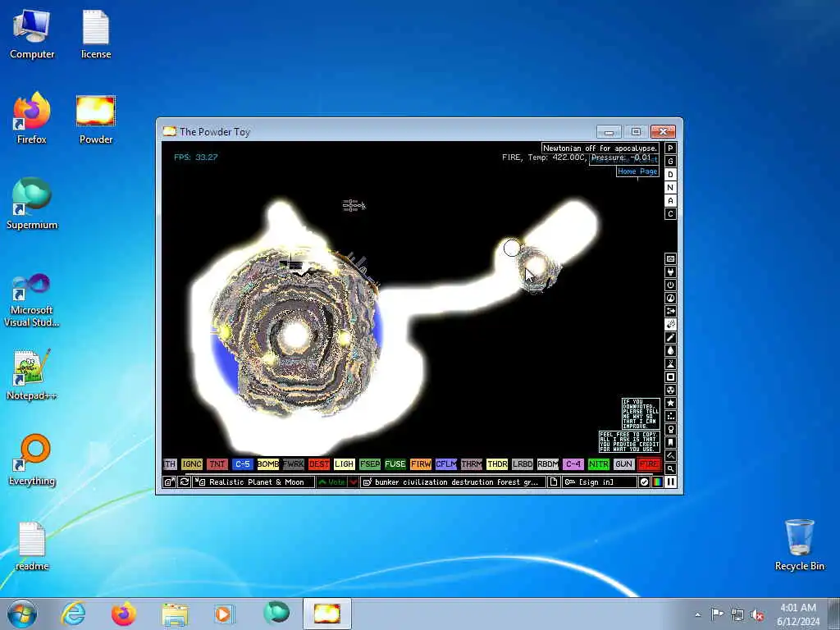This screenshot has width=840, height=630.
Task: Choose the FIRW element
Action: 421,464
